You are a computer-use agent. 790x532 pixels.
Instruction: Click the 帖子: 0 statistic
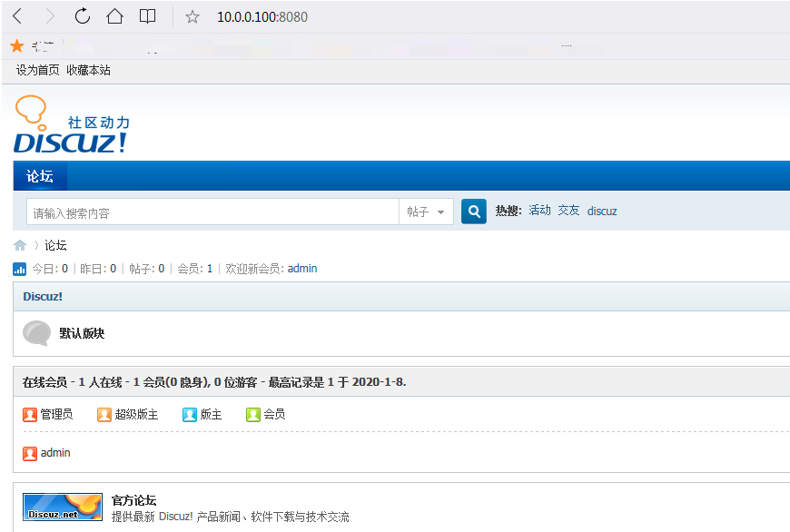(x=146, y=269)
